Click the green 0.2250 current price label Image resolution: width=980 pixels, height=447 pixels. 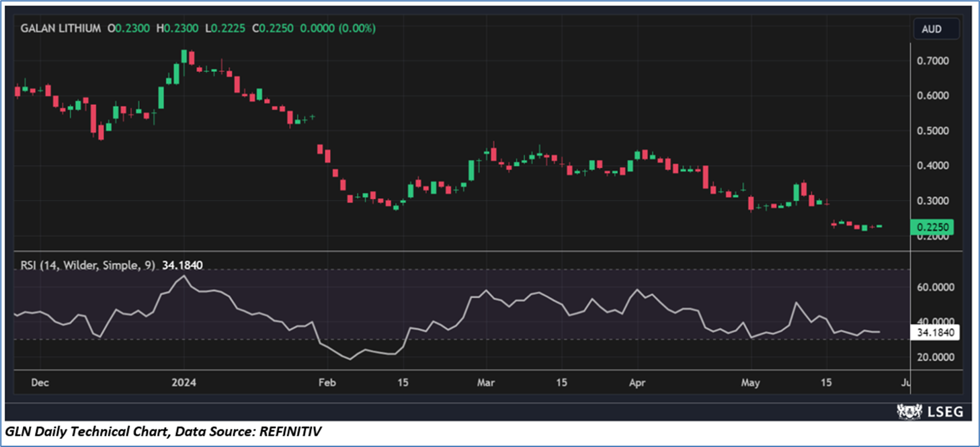931,227
